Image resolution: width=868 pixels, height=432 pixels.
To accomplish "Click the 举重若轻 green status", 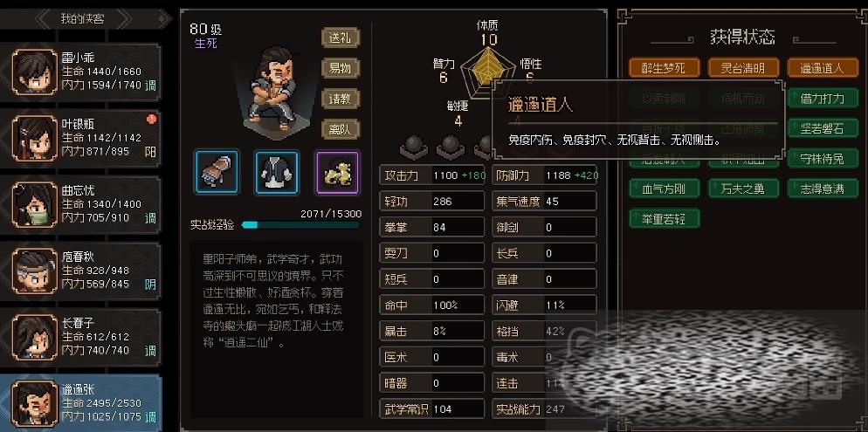I will pos(665,218).
